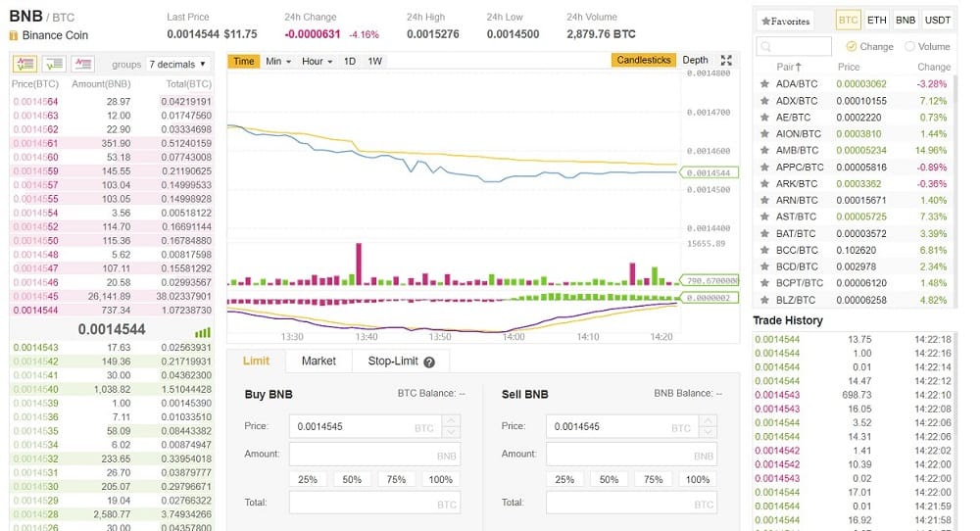
Task: Expand chart to fullscreen
Action: click(x=726, y=61)
